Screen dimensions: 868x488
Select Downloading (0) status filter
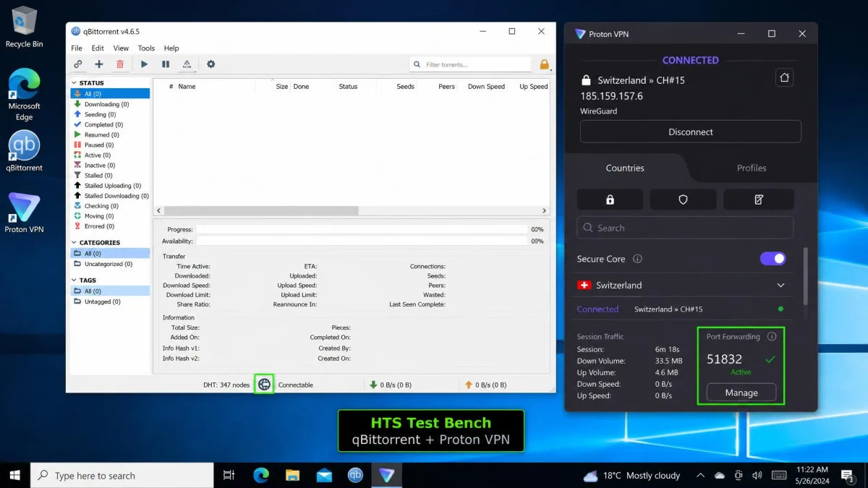point(111,104)
